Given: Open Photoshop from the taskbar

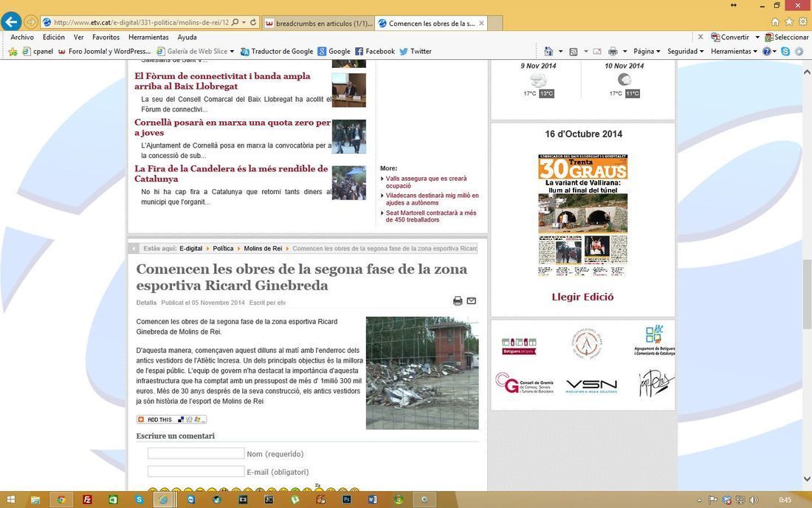Looking at the screenshot, I should pos(346,500).
